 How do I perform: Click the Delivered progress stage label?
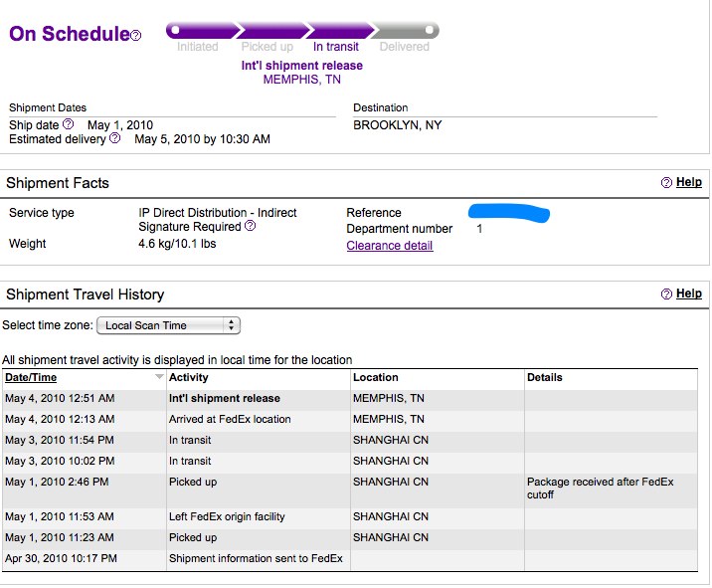404,47
